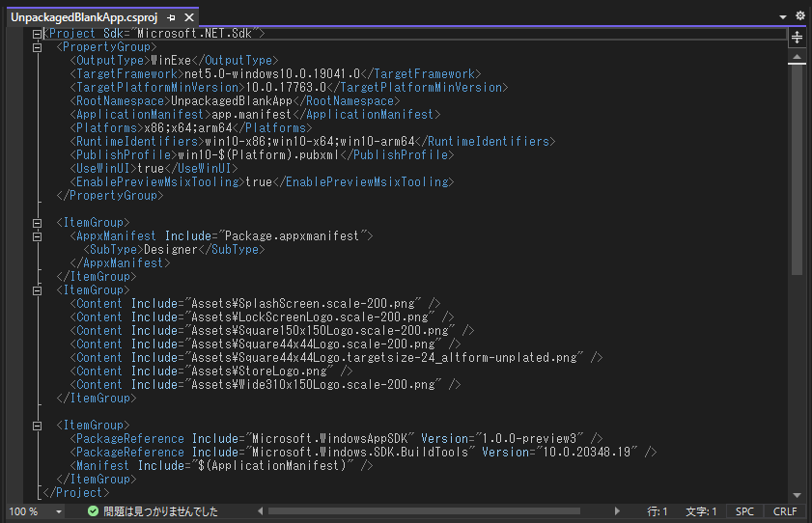Click the Package.appxmanifest include value
Viewport: 812px width, 523px height.
pyautogui.click(x=293, y=236)
